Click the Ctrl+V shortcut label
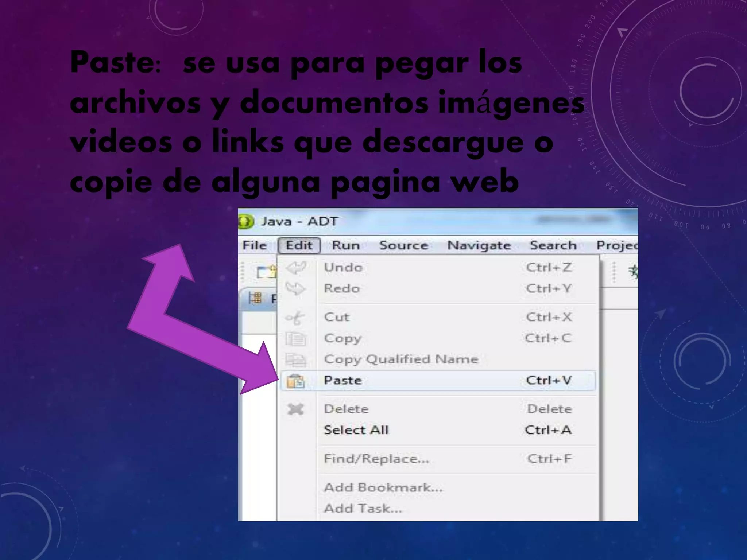This screenshot has width=747, height=560. coord(549,380)
